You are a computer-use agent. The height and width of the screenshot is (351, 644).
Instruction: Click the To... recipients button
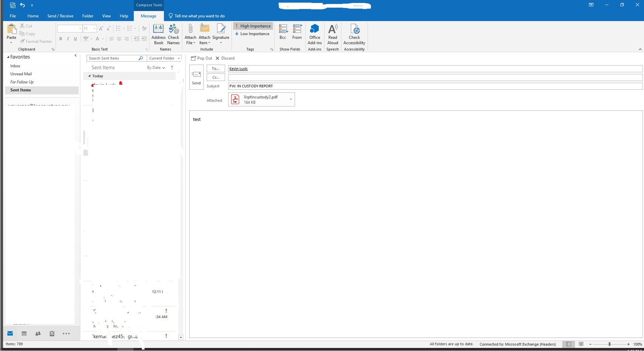216,68
